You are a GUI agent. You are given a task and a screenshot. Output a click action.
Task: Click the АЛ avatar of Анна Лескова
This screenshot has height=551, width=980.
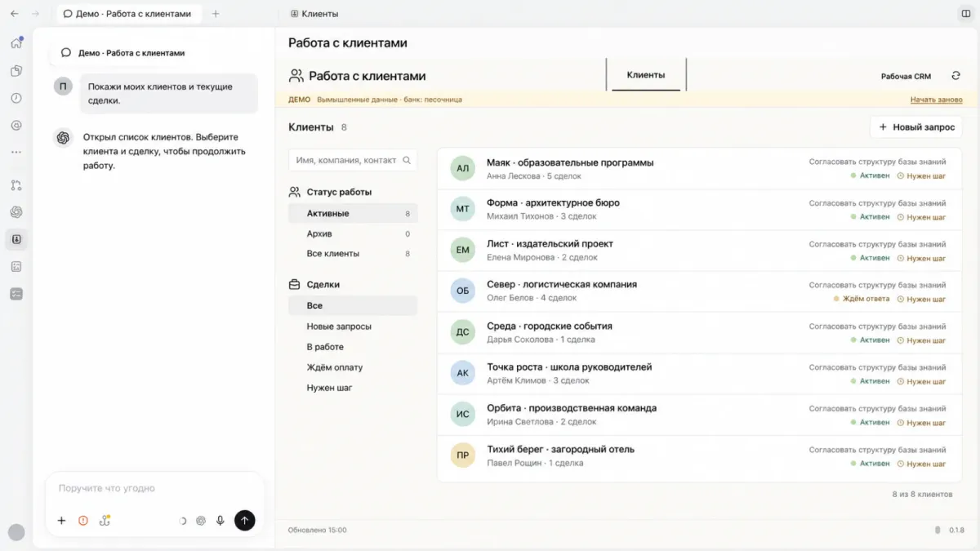pos(463,168)
